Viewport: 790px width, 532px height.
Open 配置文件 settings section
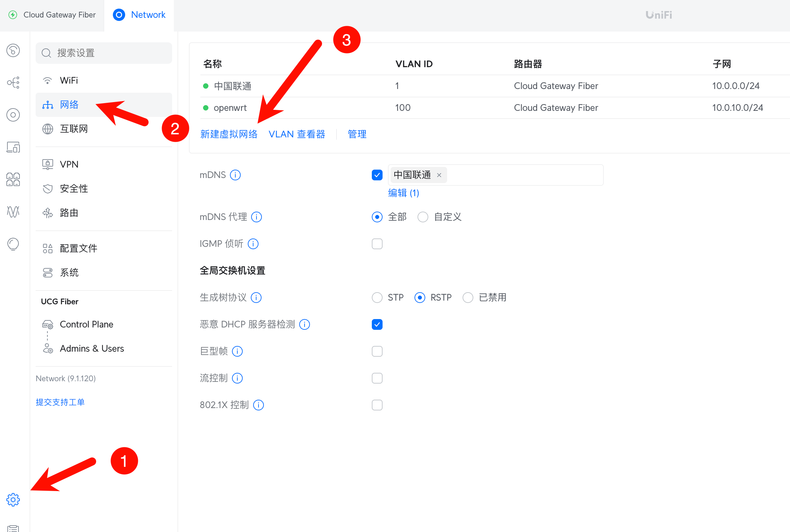[104, 248]
